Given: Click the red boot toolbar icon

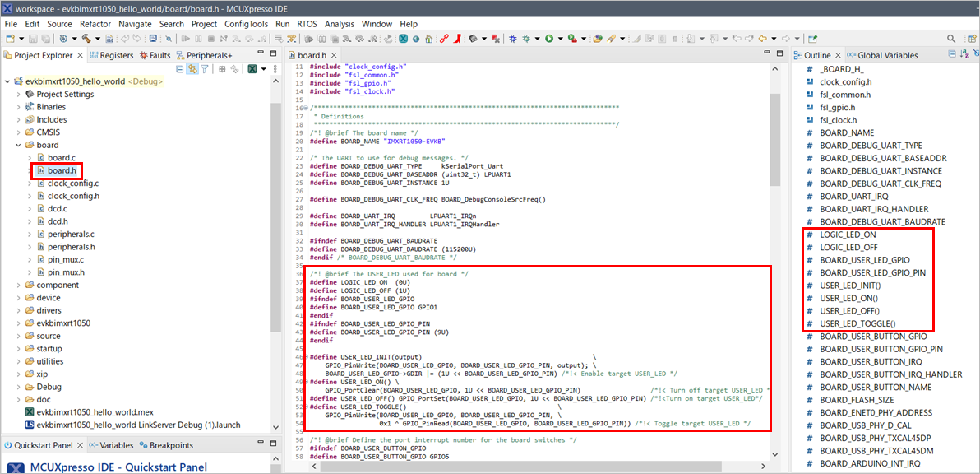Looking at the screenshot, I should click(457, 38).
